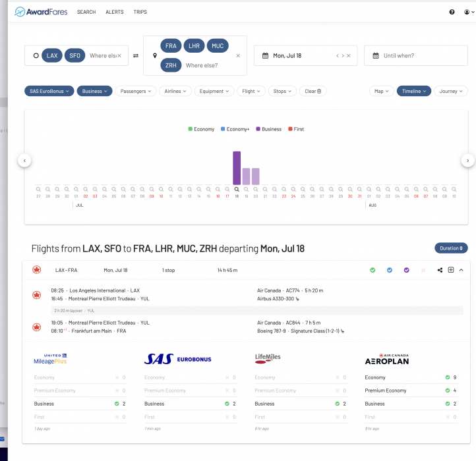Image resolution: width=476 pixels, height=461 pixels.
Task: Toggle Economy series in chart legend
Action: pos(201,129)
